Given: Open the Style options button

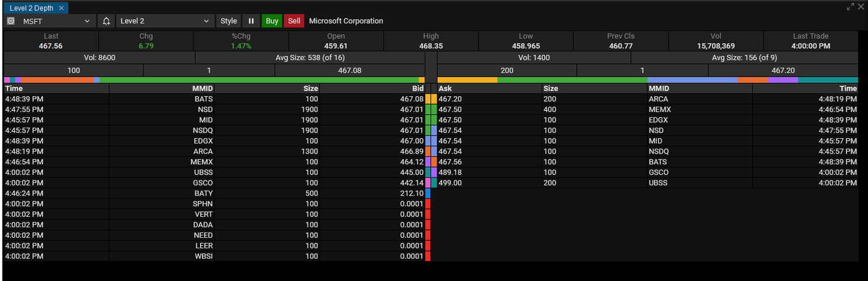Looking at the screenshot, I should point(228,21).
